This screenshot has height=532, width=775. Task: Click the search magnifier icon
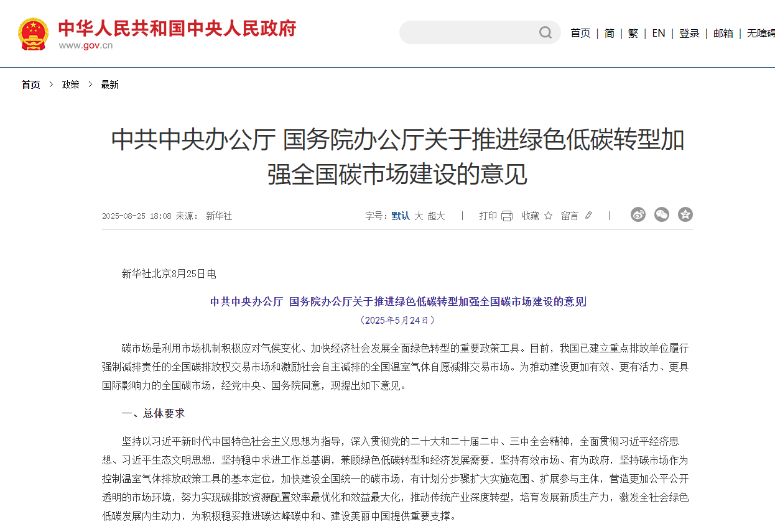click(x=545, y=32)
